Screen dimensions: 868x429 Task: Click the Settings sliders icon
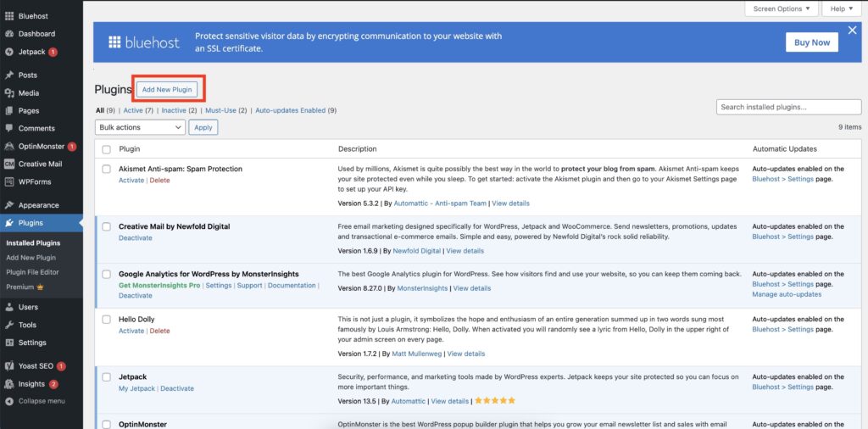click(x=8, y=343)
